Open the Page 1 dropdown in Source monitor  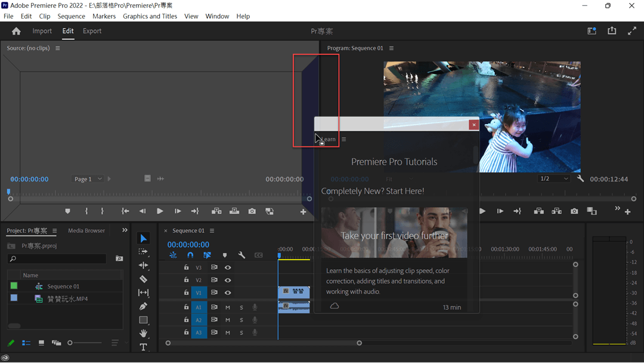tap(88, 179)
